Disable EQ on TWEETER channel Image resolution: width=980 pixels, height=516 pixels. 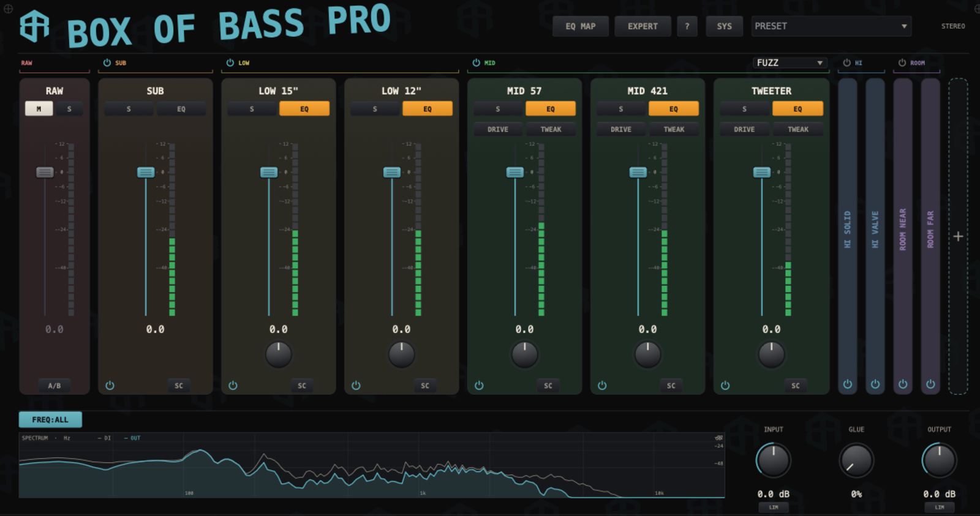[x=797, y=109]
